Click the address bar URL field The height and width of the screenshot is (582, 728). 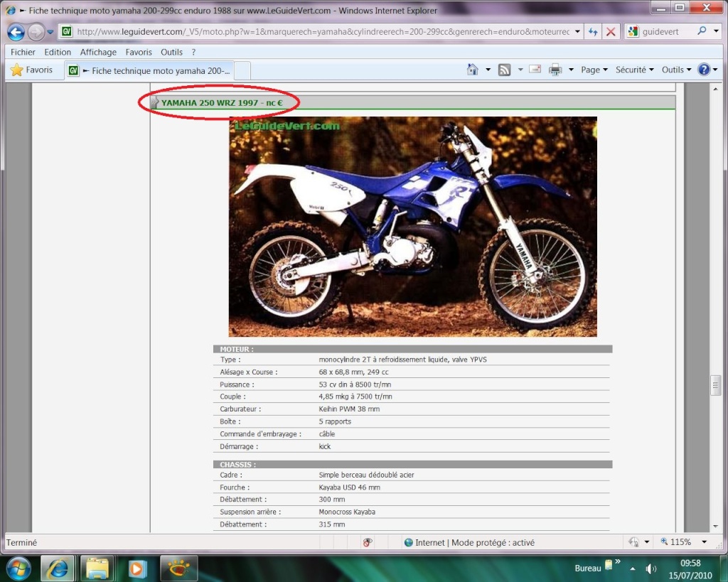(x=323, y=31)
